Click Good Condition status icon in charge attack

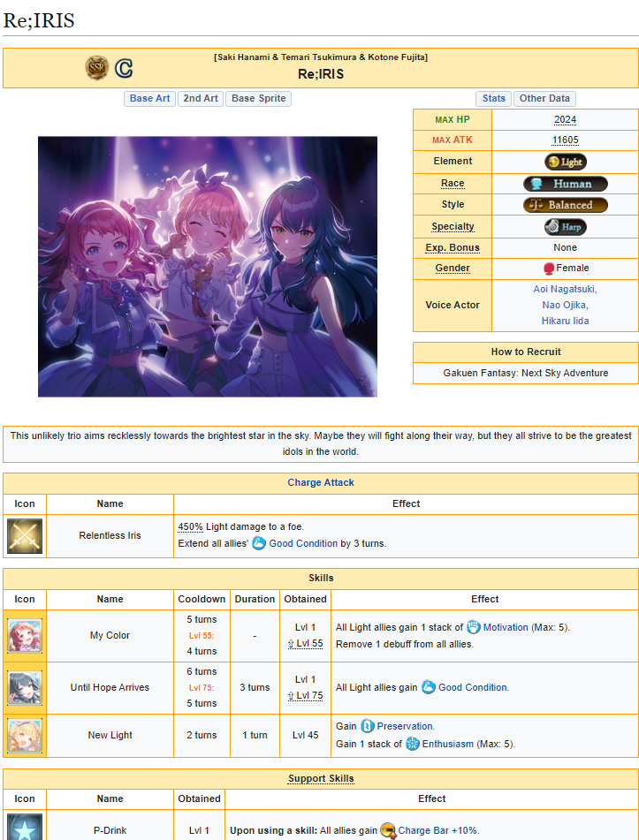(259, 543)
